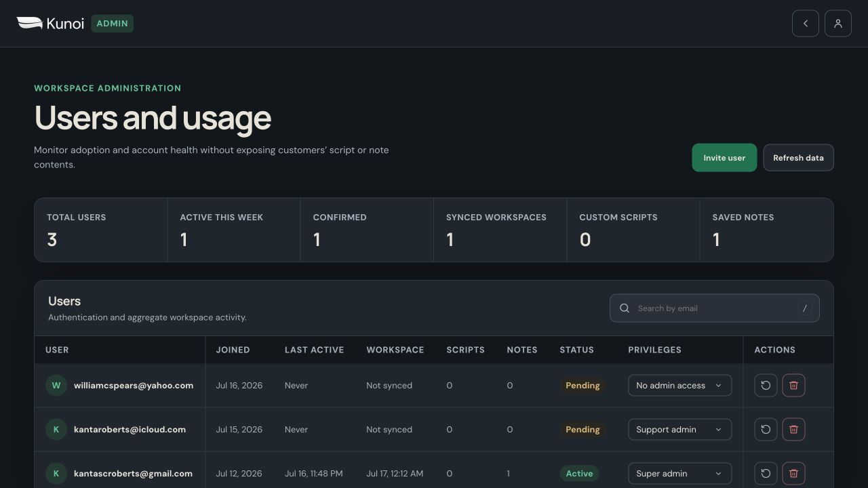Click Pending status for kantaroberts@icloud.com
Image resolution: width=868 pixels, height=488 pixels.
tap(583, 430)
